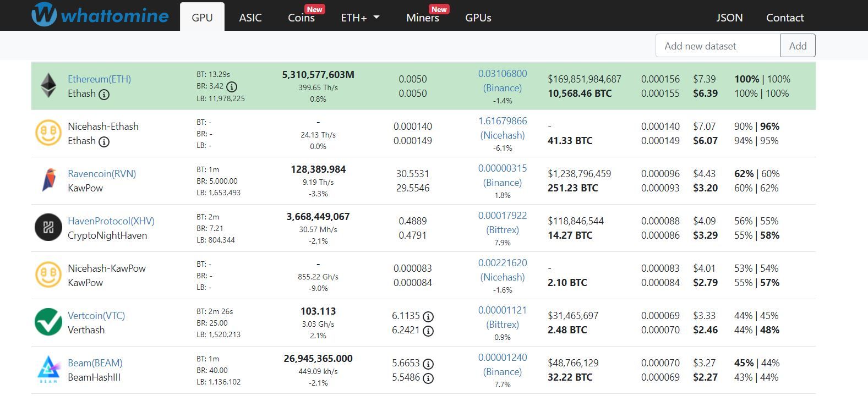Click Ethereum market cap $169,851,984,687
This screenshot has width=868, height=401.
point(585,79)
